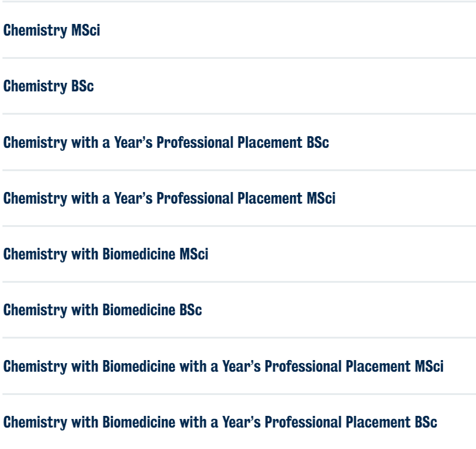476x449 pixels.
Task: Pick the Biomedicine MSci without placement year
Action: tap(106, 254)
